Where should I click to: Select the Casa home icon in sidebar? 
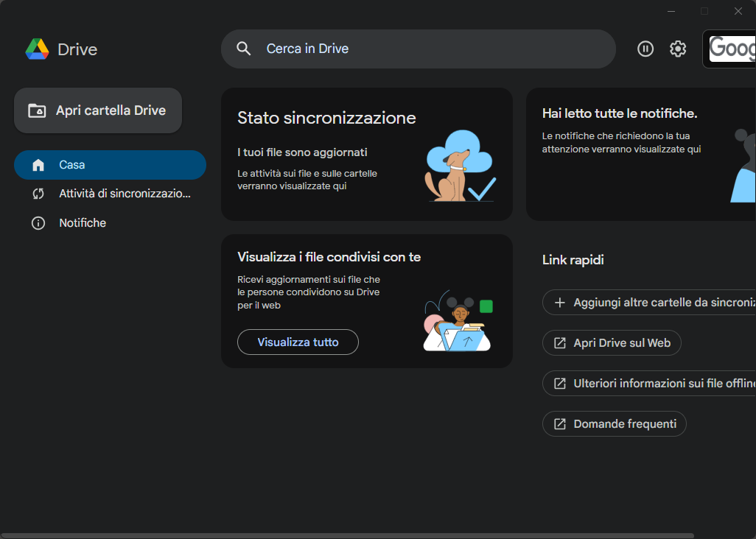click(38, 164)
